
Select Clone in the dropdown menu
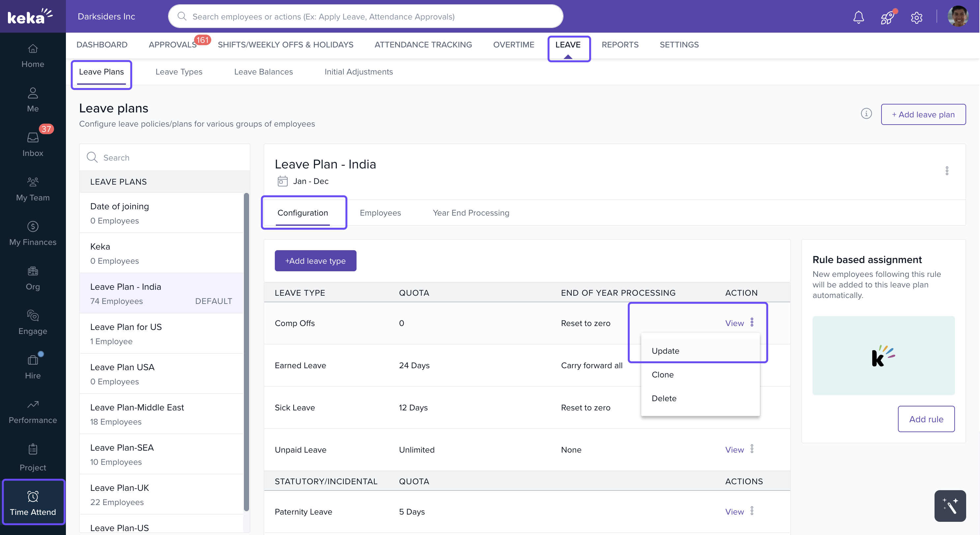pos(662,374)
